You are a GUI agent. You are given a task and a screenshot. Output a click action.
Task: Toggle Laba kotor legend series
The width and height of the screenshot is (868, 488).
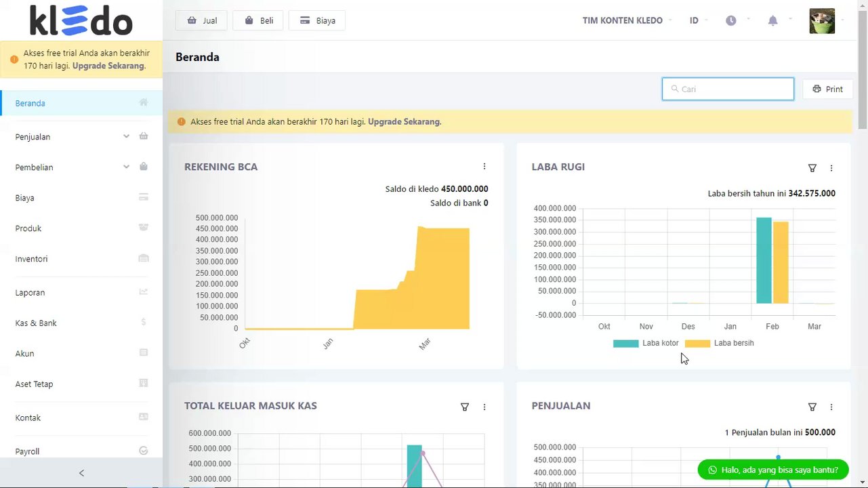click(646, 344)
